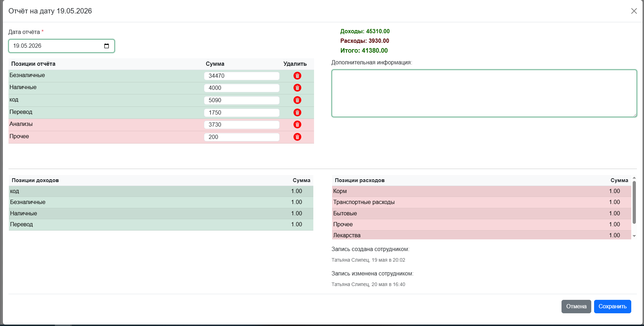Delete the Перевод report row
This screenshot has height=326, width=644.
click(297, 112)
